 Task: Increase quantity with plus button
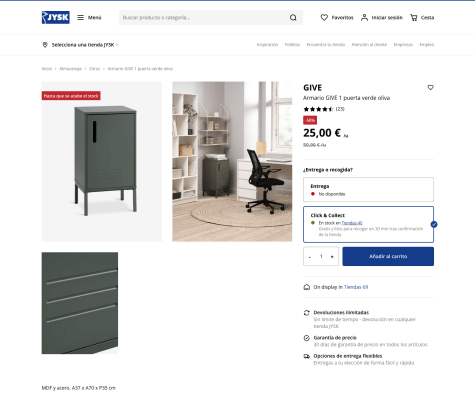(332, 256)
